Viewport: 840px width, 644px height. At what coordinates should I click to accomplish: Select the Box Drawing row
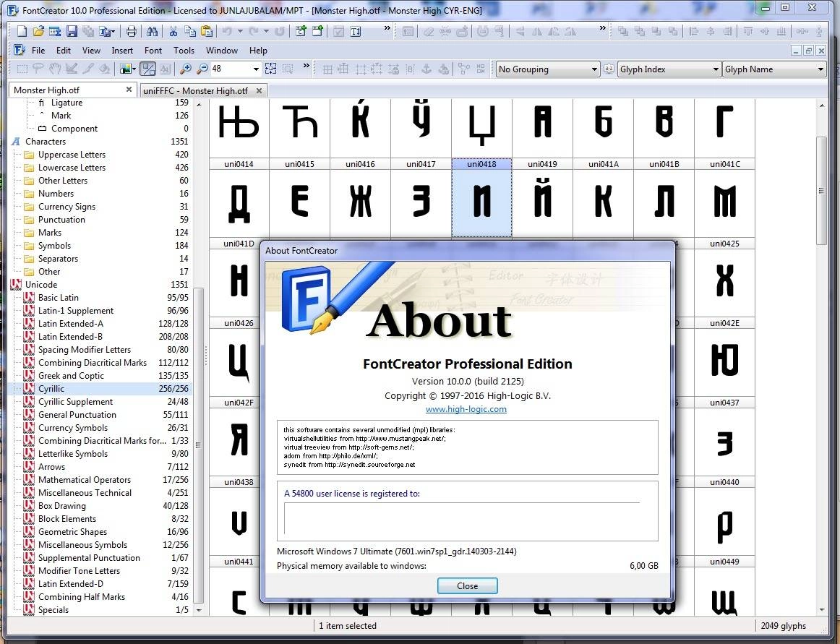61,506
